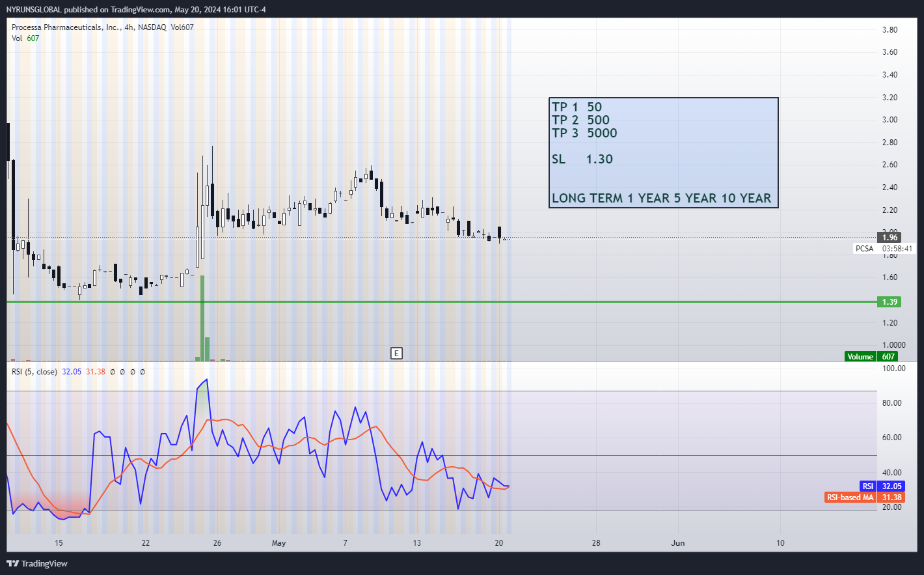Image resolution: width=924 pixels, height=575 pixels.
Task: Click the 60.00 RSI axis label
Action: [891, 437]
